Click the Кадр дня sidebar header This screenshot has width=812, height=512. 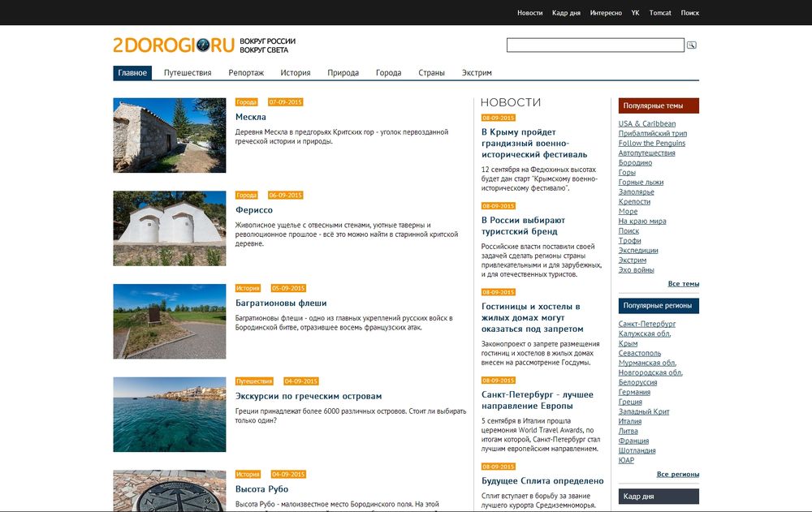point(659,497)
